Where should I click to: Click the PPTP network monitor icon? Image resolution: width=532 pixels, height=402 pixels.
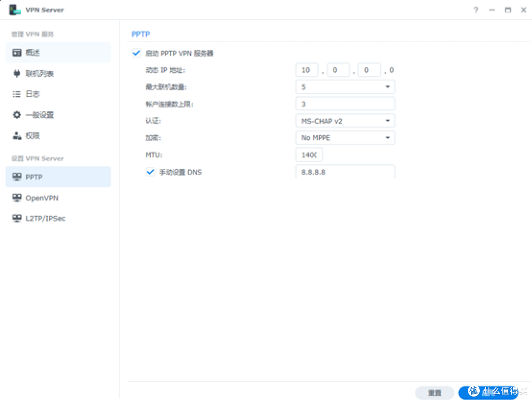[x=17, y=177]
